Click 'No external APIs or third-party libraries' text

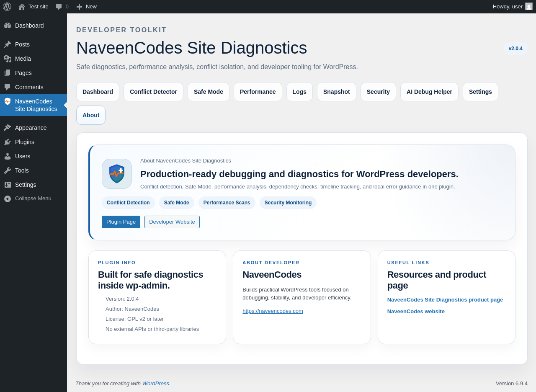pyautogui.click(x=152, y=329)
